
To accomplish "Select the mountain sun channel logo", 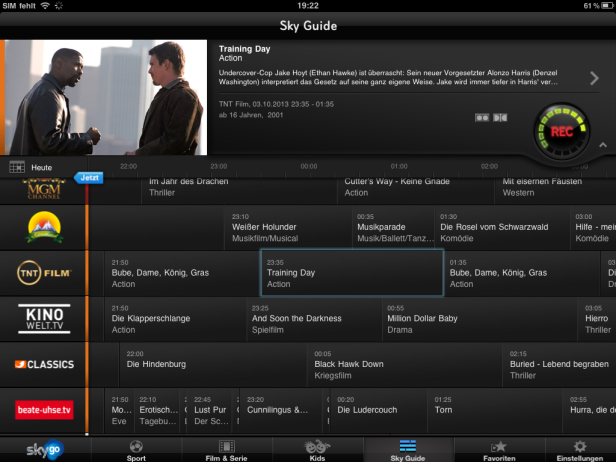I will coord(45,227).
